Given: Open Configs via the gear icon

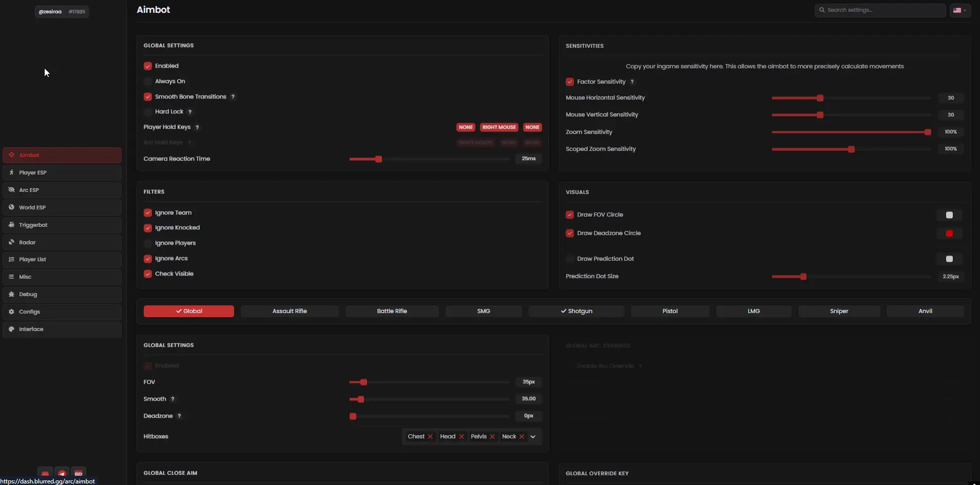Looking at the screenshot, I should pyautogui.click(x=11, y=312).
